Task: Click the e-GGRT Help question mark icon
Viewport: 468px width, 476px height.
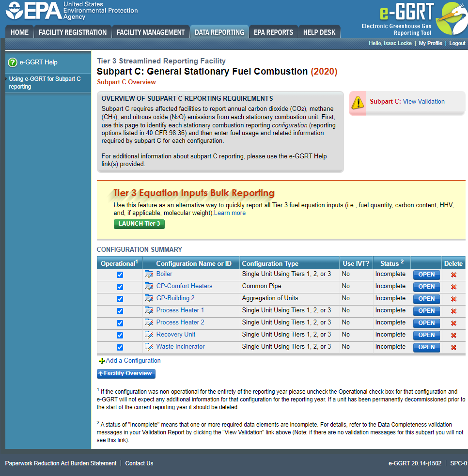Action: pyautogui.click(x=13, y=62)
